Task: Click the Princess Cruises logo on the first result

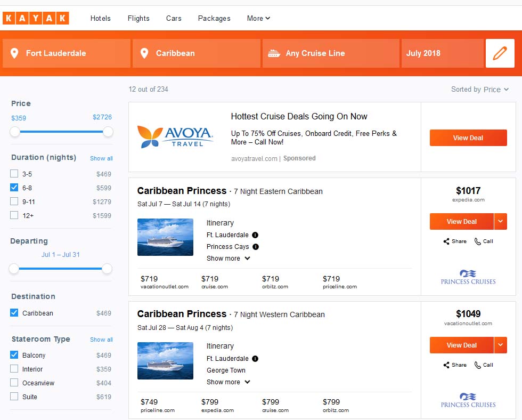Action: tap(468, 277)
